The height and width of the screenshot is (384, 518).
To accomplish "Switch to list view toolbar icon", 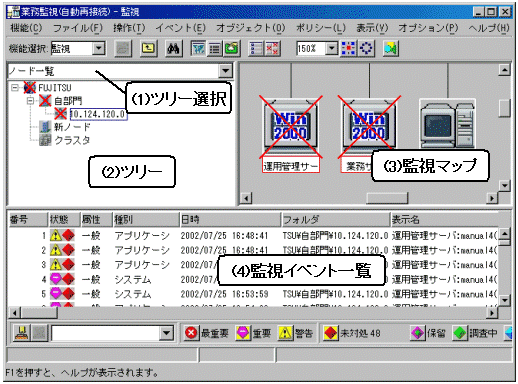I will coord(215,49).
